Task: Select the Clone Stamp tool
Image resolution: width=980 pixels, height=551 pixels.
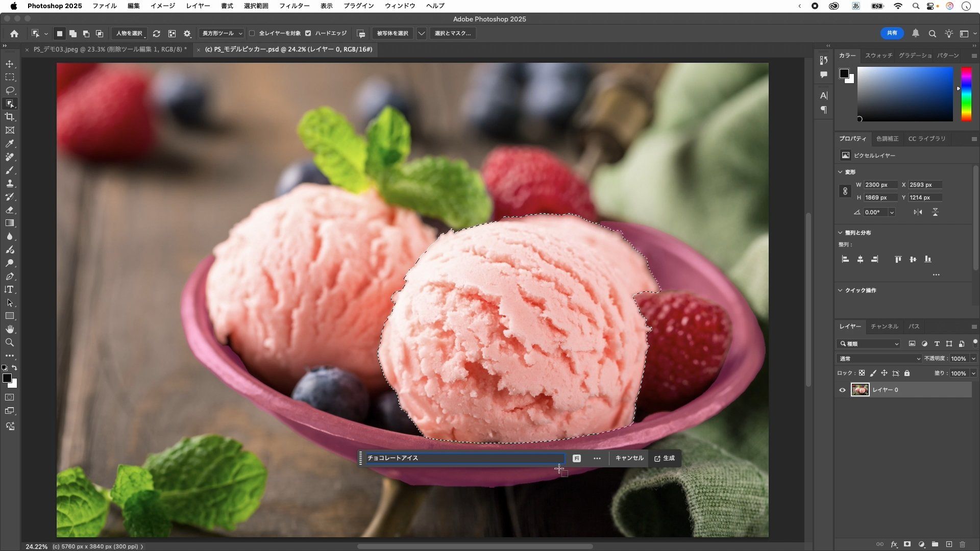Action: click(x=10, y=184)
